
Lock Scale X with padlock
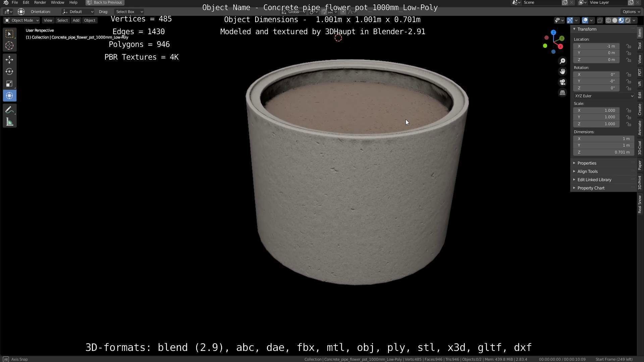pos(629,111)
